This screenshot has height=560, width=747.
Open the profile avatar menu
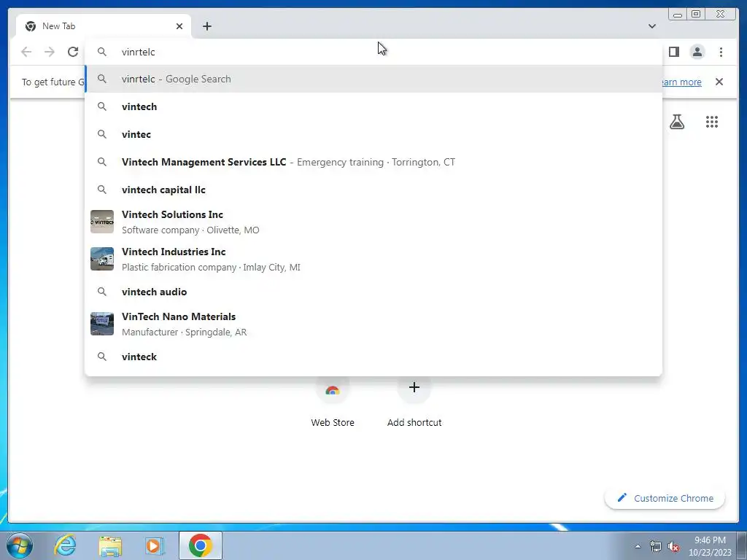click(697, 52)
